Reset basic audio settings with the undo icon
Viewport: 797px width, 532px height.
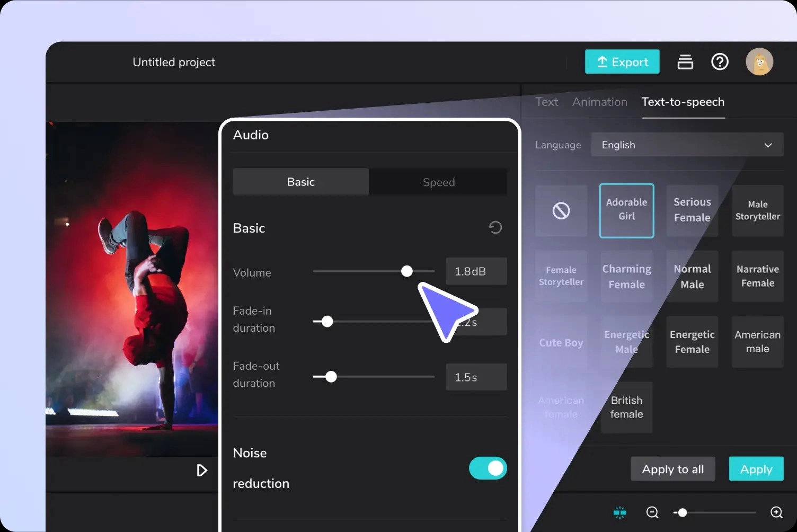495,227
